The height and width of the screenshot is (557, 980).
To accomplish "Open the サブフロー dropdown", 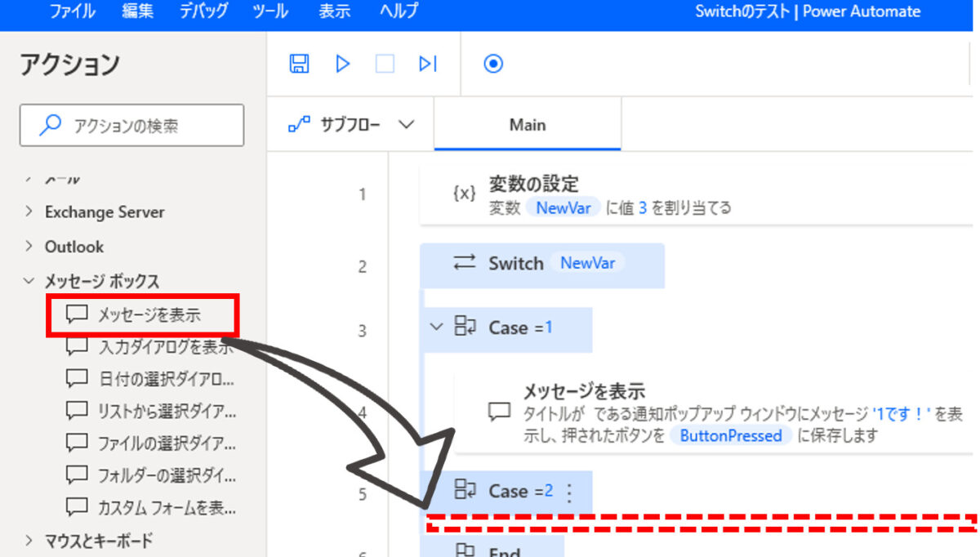I will [x=351, y=125].
